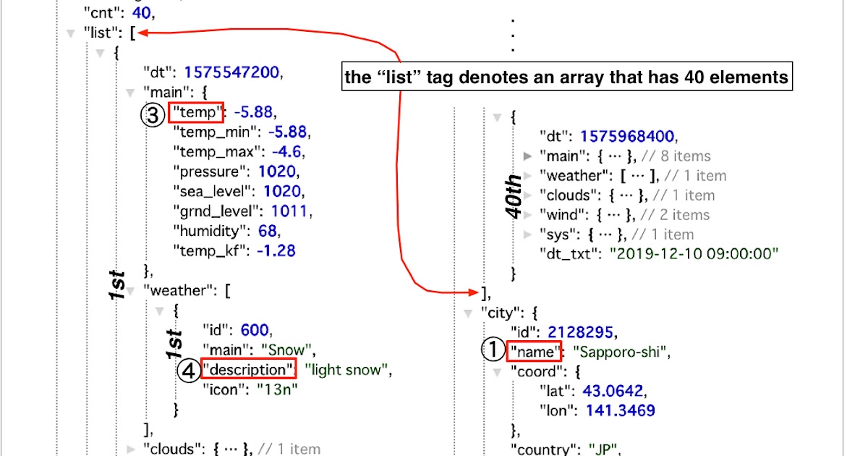Collapse the "list" array node
Image resolution: width=868 pixels, height=456 pixels.
tap(70, 33)
